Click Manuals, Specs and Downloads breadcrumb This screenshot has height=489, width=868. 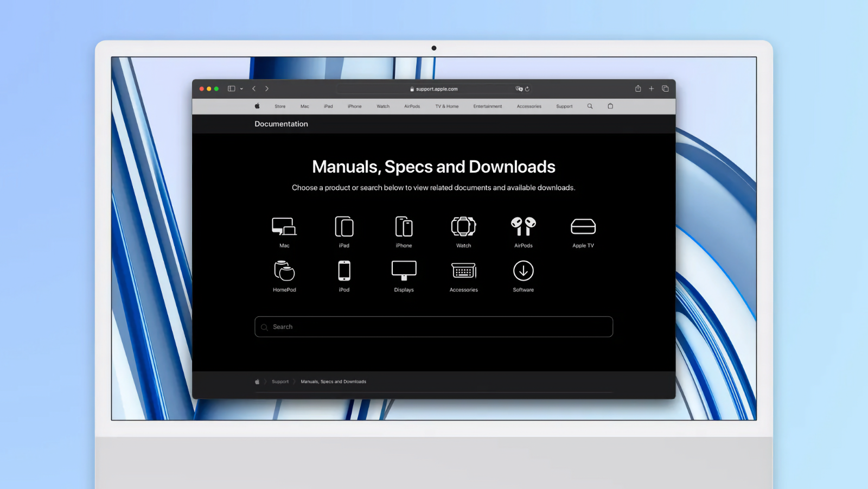pyautogui.click(x=334, y=382)
